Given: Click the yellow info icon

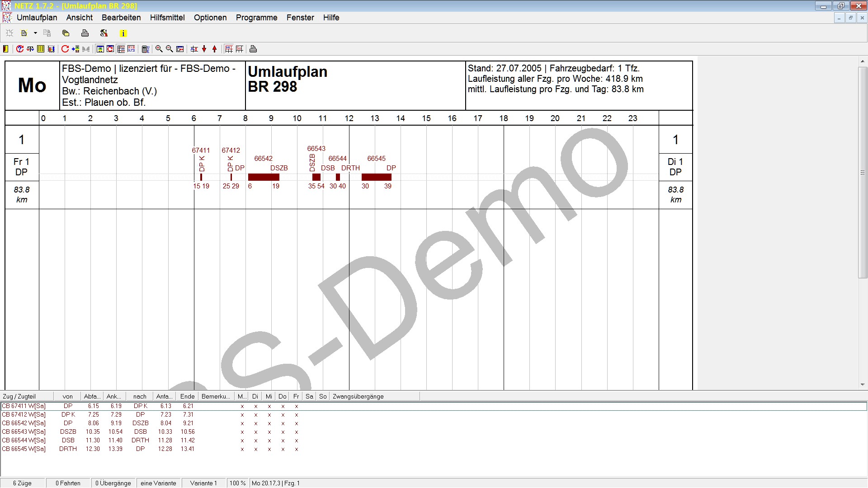Looking at the screenshot, I should pos(123,33).
